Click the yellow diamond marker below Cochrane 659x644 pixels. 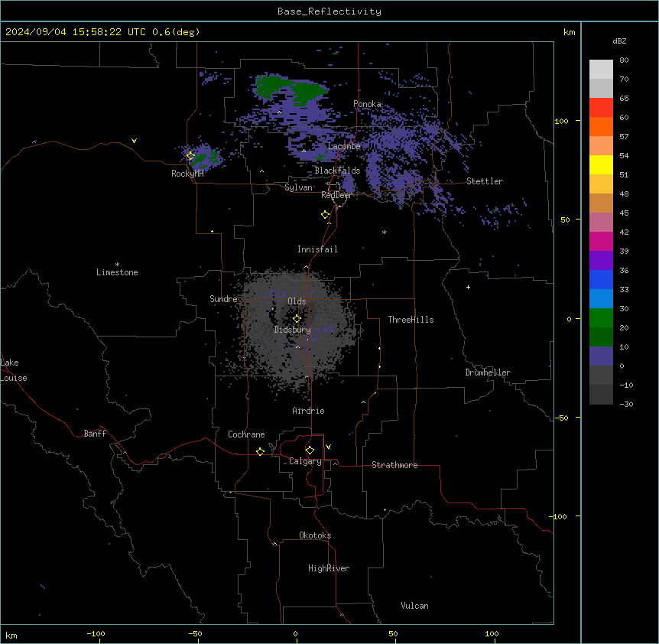260,451
